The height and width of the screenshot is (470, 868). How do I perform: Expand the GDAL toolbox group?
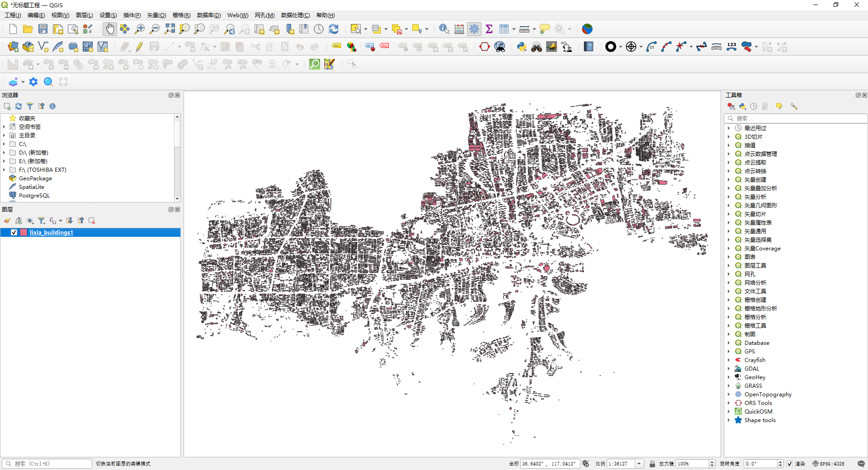point(729,369)
